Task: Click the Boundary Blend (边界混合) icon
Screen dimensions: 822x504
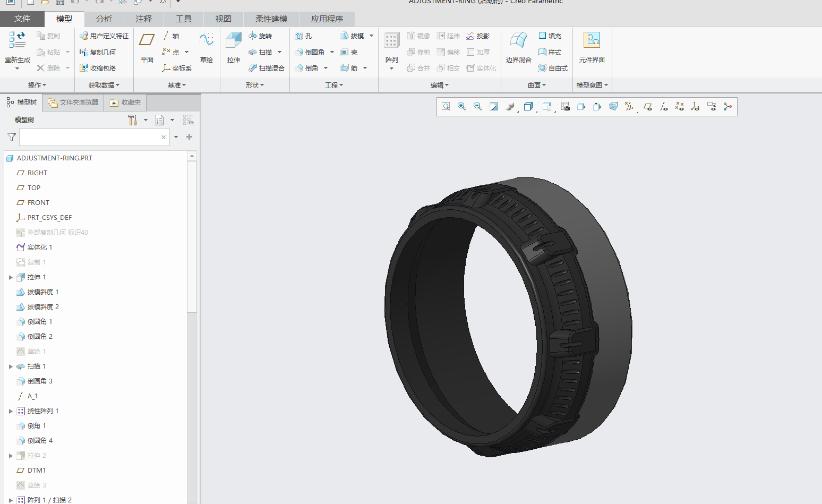Action: [x=518, y=47]
